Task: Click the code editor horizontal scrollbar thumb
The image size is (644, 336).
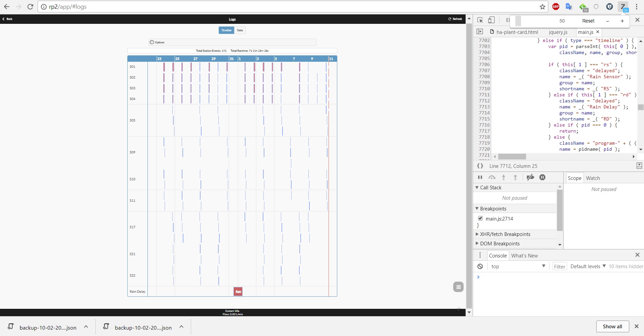Action: pyautogui.click(x=512, y=156)
